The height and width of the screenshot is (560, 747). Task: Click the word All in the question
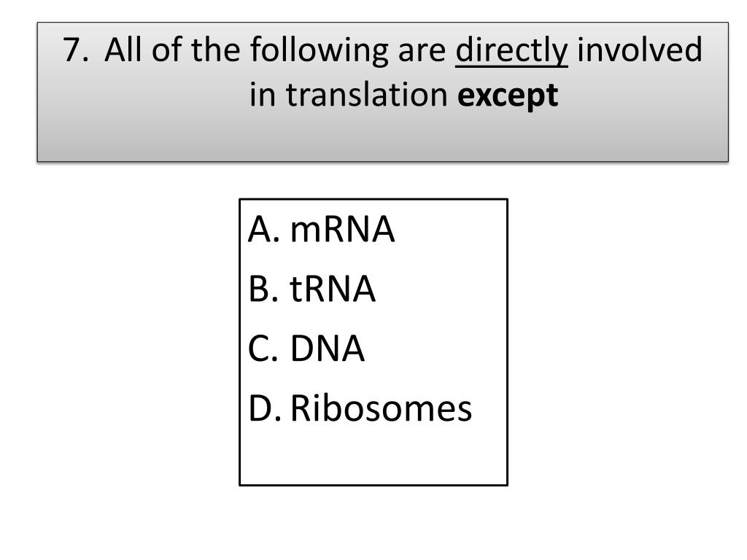tap(123, 49)
